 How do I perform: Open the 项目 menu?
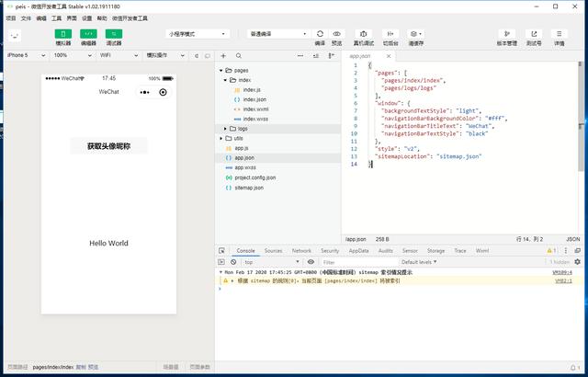click(x=11, y=18)
